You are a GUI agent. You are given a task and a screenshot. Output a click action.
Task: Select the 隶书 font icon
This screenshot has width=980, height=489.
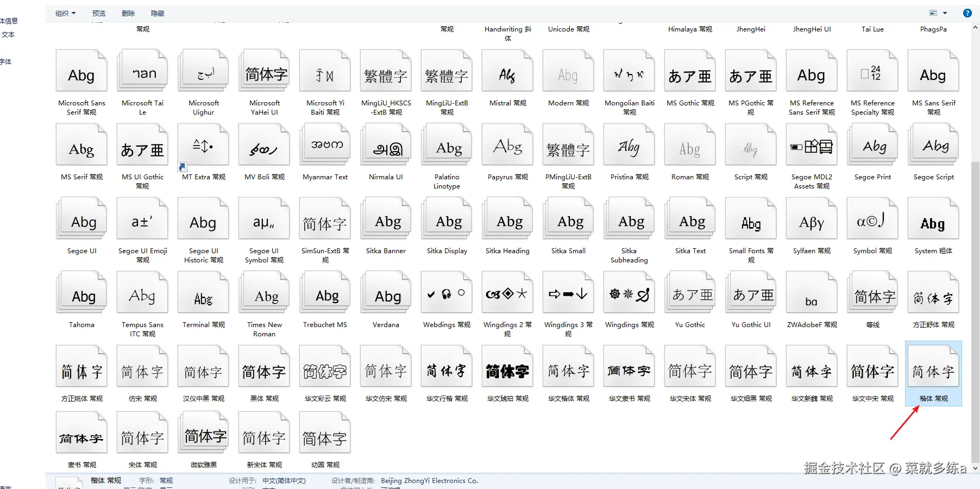[x=81, y=432]
